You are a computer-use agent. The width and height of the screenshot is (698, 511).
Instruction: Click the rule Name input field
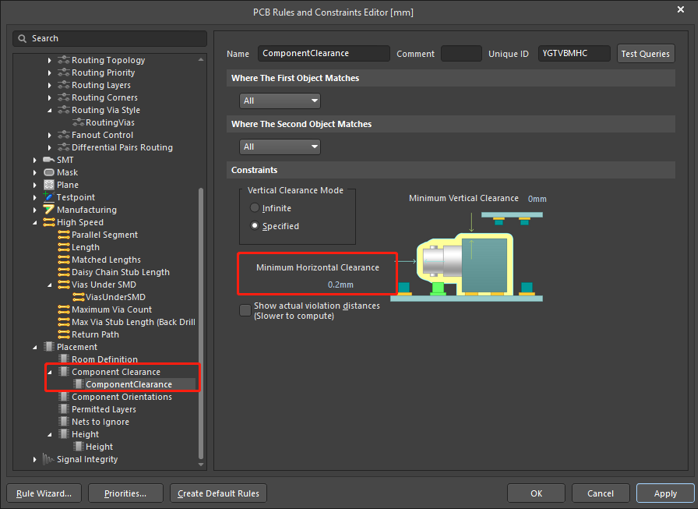324,53
